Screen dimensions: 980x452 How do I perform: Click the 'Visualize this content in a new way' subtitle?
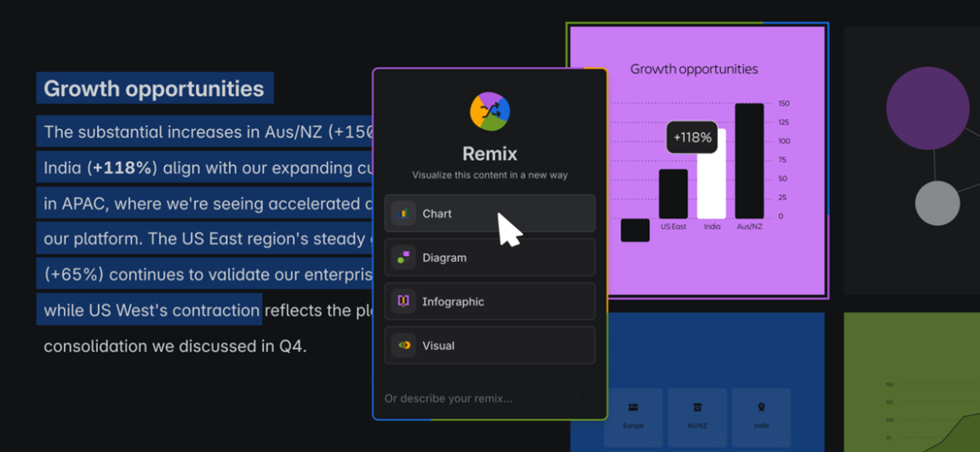point(490,176)
